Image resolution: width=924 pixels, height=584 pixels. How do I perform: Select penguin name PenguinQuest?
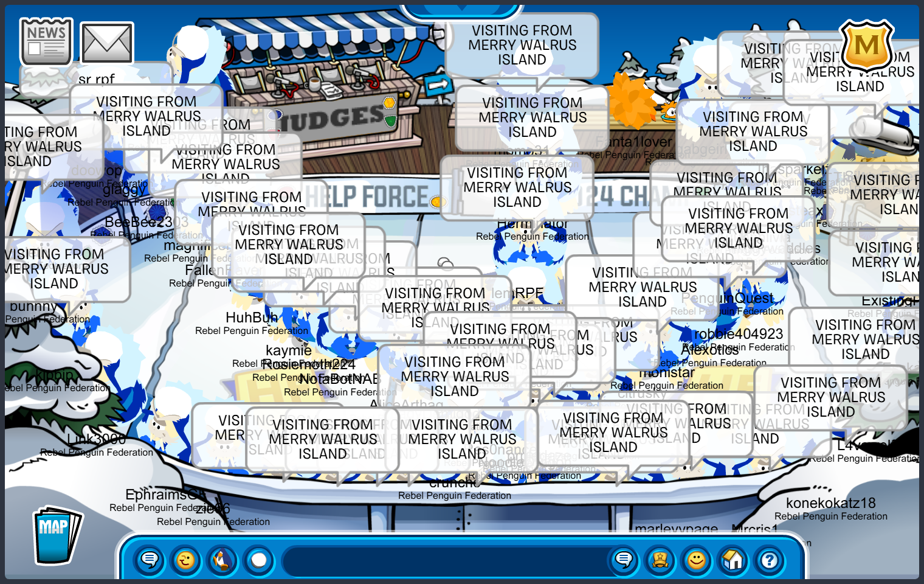[x=727, y=298]
